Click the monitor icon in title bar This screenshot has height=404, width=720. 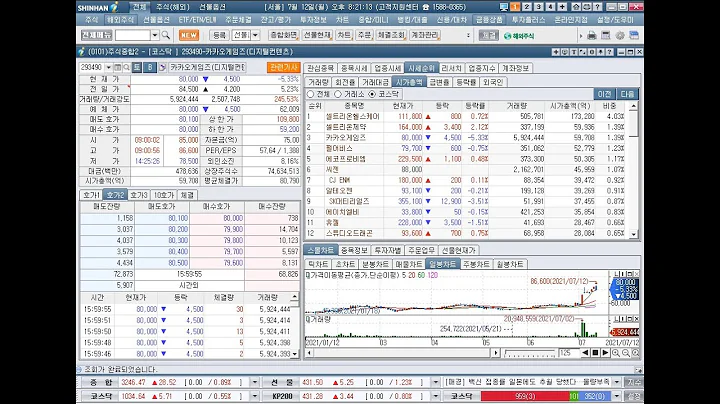(x=504, y=7)
